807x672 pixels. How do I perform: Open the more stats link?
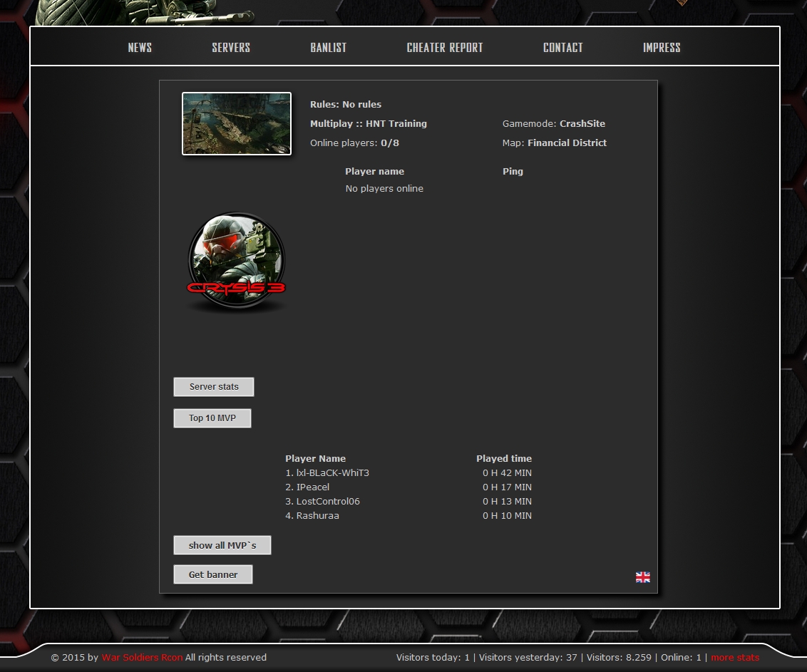pos(735,658)
